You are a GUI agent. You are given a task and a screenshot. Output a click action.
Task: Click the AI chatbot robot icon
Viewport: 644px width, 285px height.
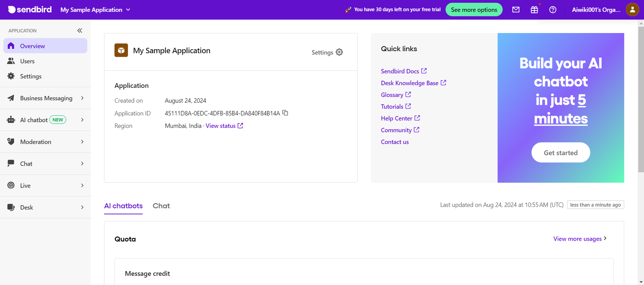click(11, 120)
